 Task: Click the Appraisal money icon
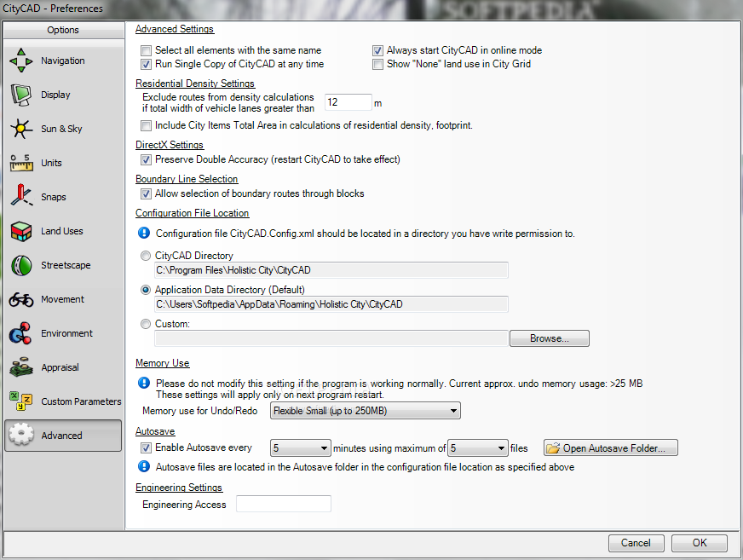tap(20, 367)
